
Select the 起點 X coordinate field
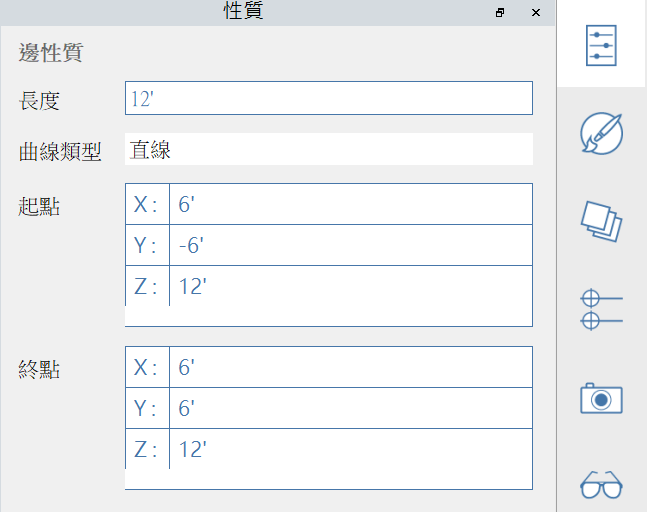pyautogui.click(x=349, y=205)
